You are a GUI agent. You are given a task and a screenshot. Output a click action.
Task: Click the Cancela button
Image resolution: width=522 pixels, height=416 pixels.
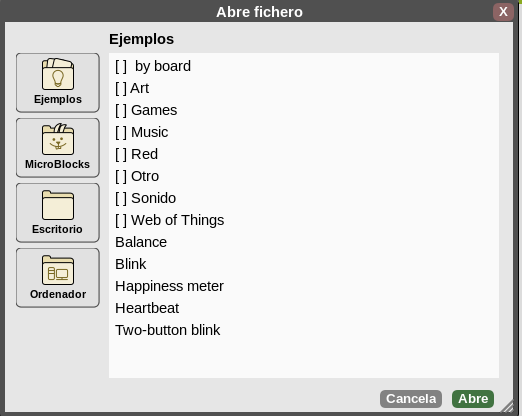(411, 399)
